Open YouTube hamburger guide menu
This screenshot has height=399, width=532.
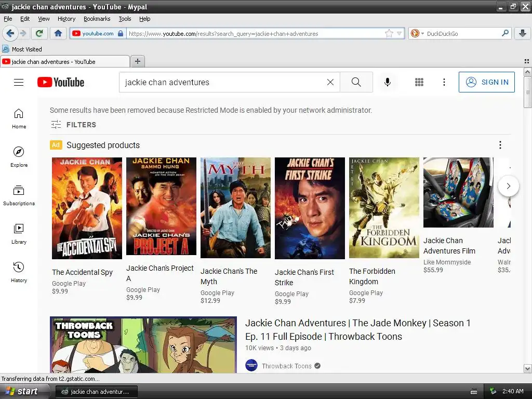pyautogui.click(x=19, y=82)
